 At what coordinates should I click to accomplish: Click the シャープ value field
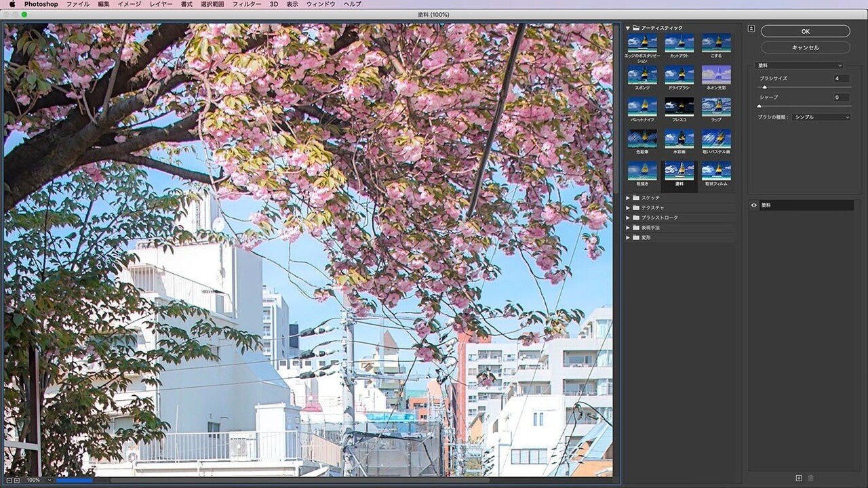pos(842,98)
